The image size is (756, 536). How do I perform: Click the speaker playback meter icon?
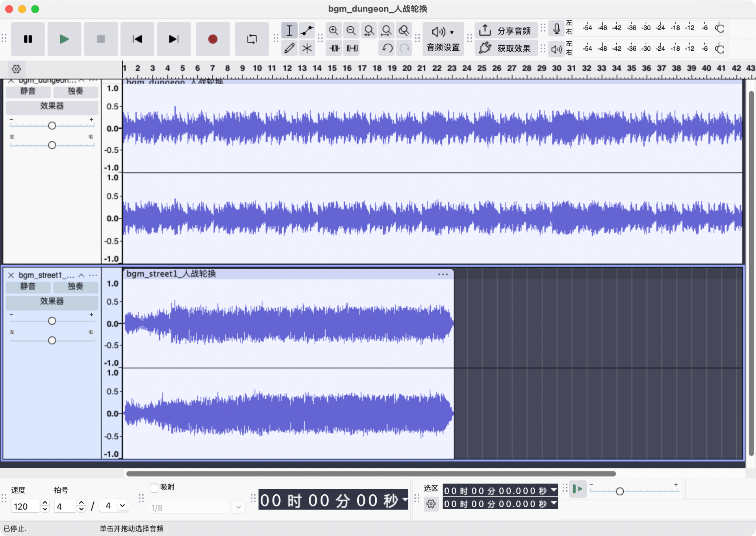click(556, 49)
